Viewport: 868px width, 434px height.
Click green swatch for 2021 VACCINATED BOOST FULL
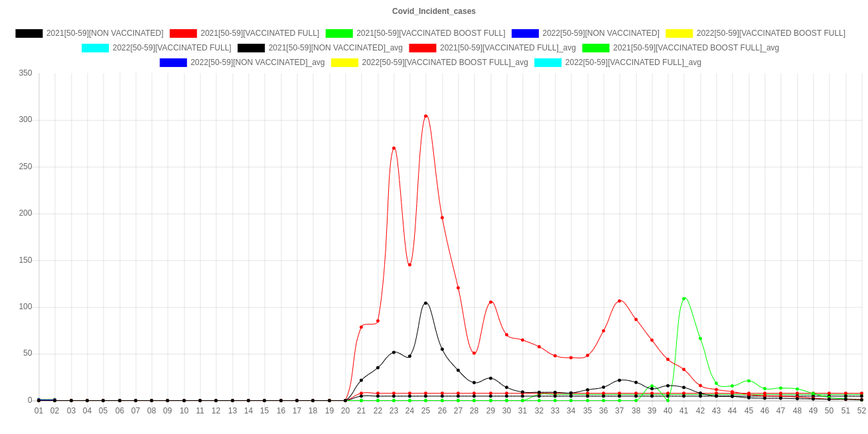338,33
